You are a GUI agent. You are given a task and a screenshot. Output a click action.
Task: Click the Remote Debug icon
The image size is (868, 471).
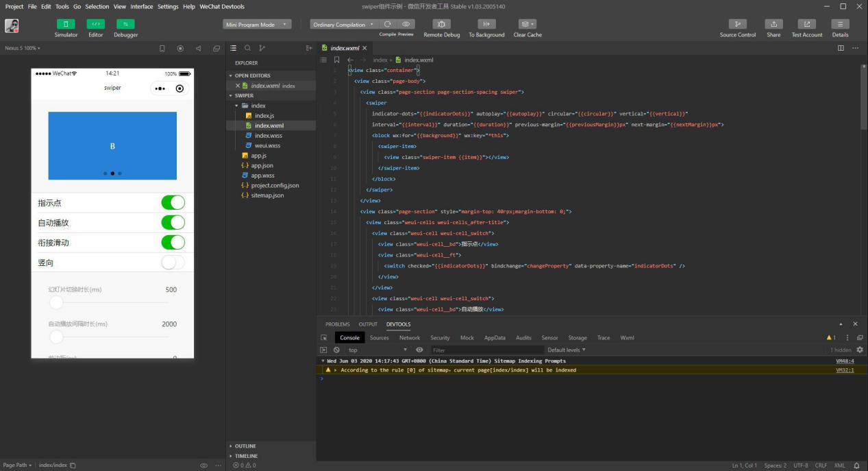pos(441,25)
